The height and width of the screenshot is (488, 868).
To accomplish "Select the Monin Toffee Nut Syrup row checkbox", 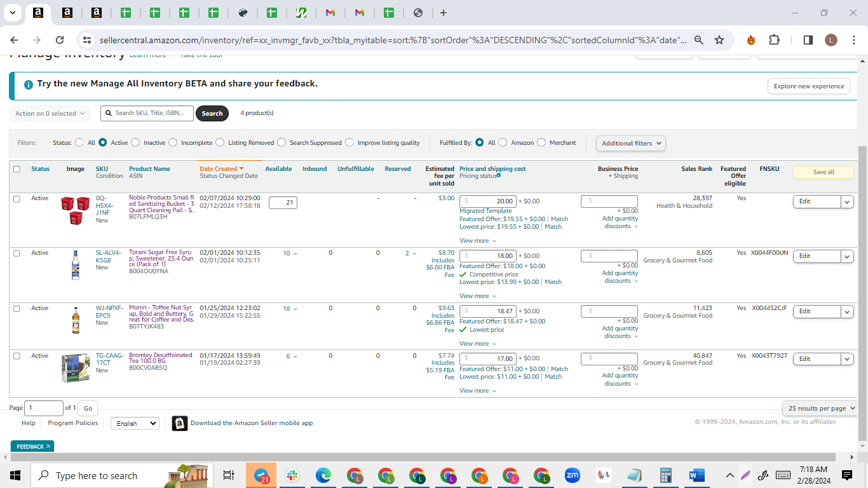I will (x=17, y=309).
